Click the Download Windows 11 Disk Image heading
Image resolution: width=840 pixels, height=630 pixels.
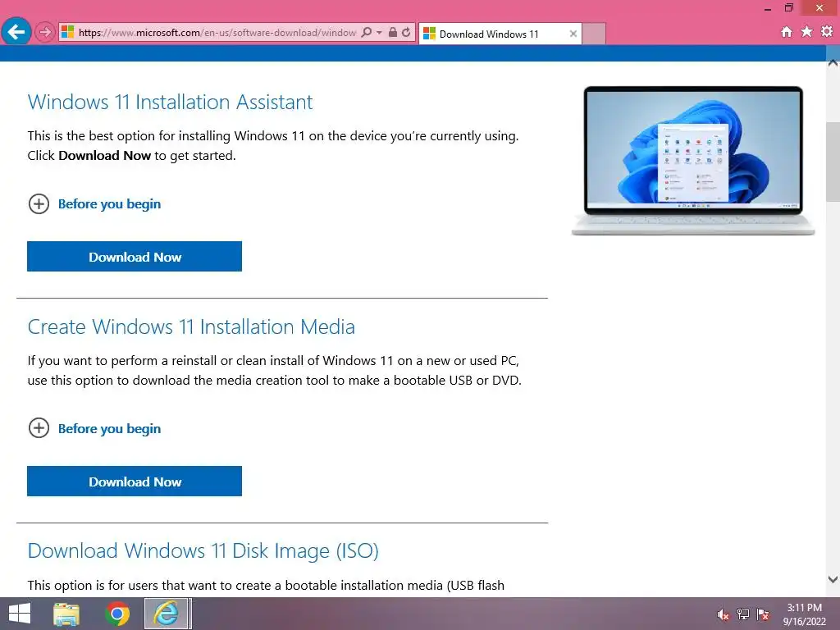(203, 550)
